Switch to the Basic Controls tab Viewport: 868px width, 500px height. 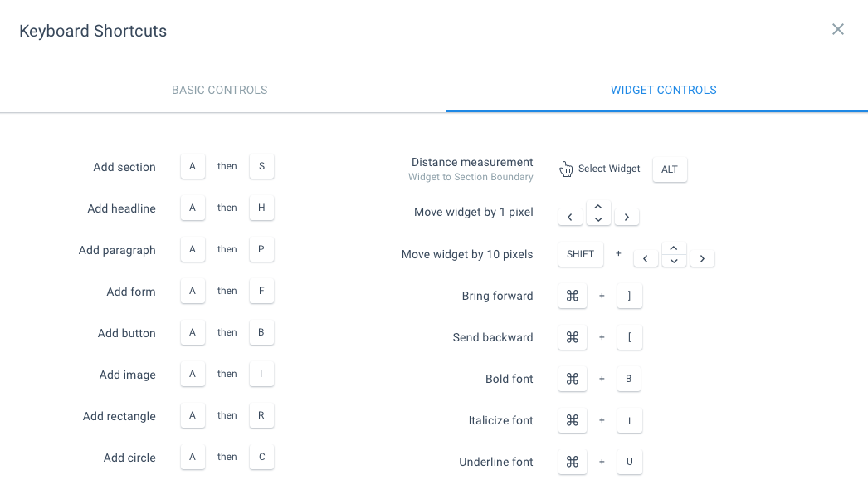(x=219, y=90)
